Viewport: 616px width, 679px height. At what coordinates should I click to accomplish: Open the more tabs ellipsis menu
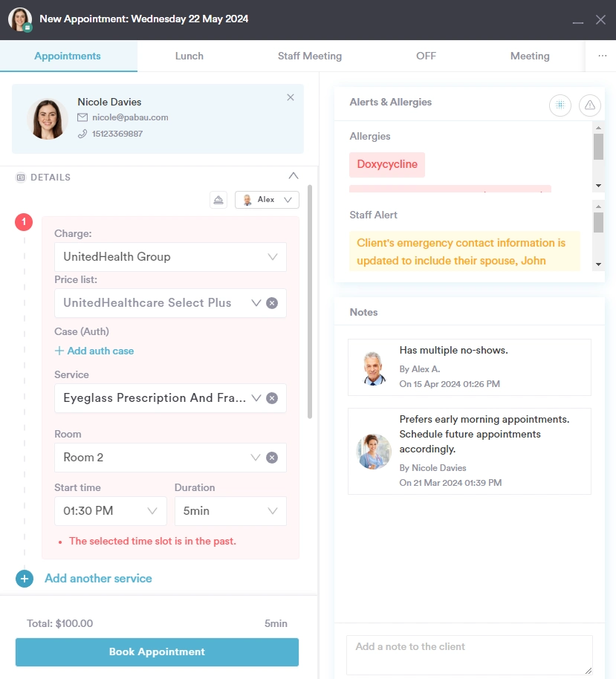coord(601,56)
